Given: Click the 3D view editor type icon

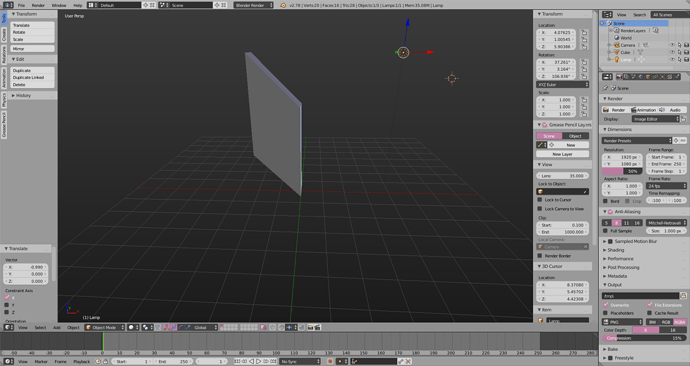Looking at the screenshot, I should point(8,327).
